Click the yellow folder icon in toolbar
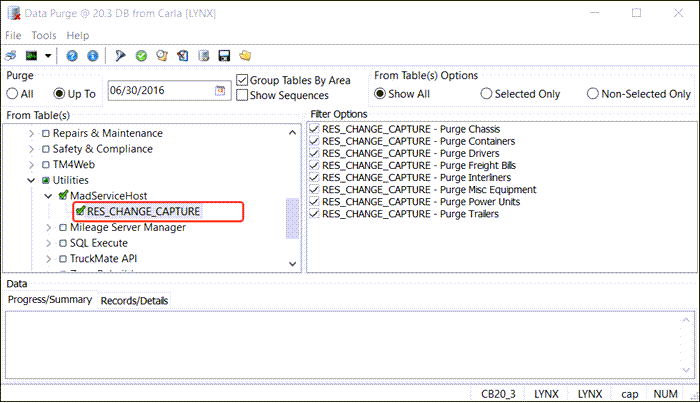This screenshot has width=700, height=403. click(245, 55)
